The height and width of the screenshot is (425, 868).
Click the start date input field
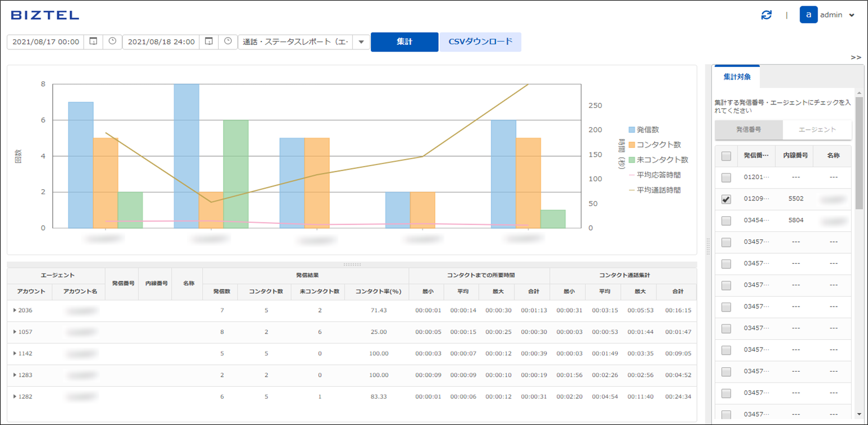(x=45, y=42)
